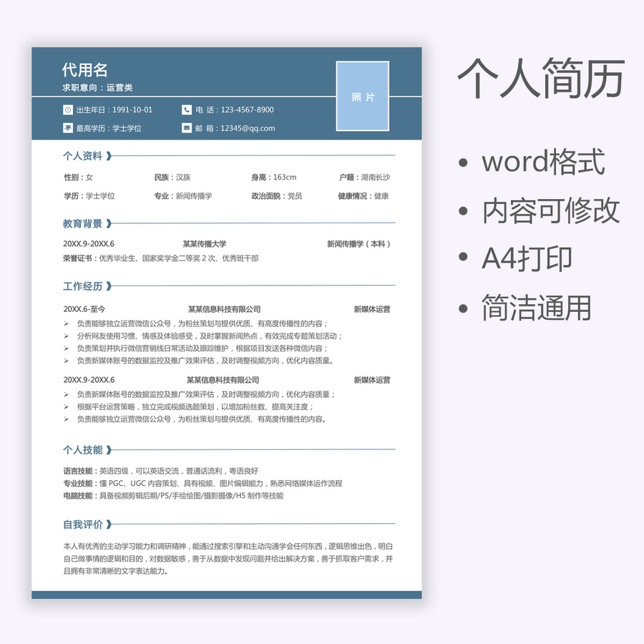Click 最高学历：学士学位 in header
This screenshot has height=644, width=644.
click(109, 128)
